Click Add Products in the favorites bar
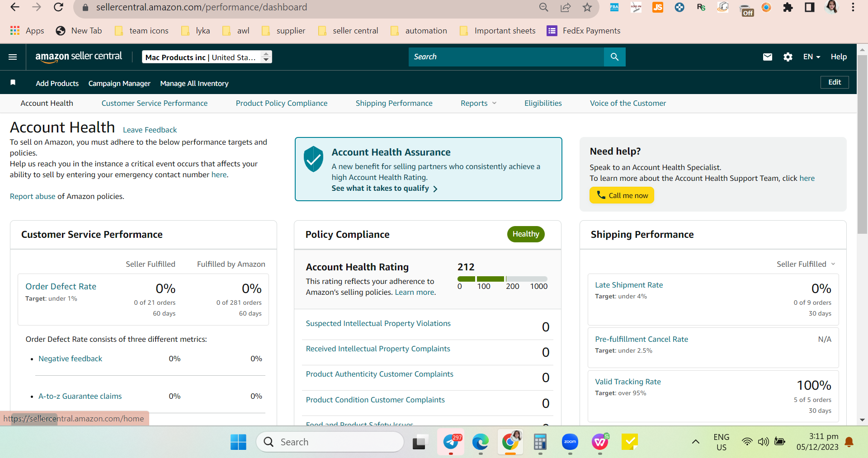868x458 pixels. 57,83
